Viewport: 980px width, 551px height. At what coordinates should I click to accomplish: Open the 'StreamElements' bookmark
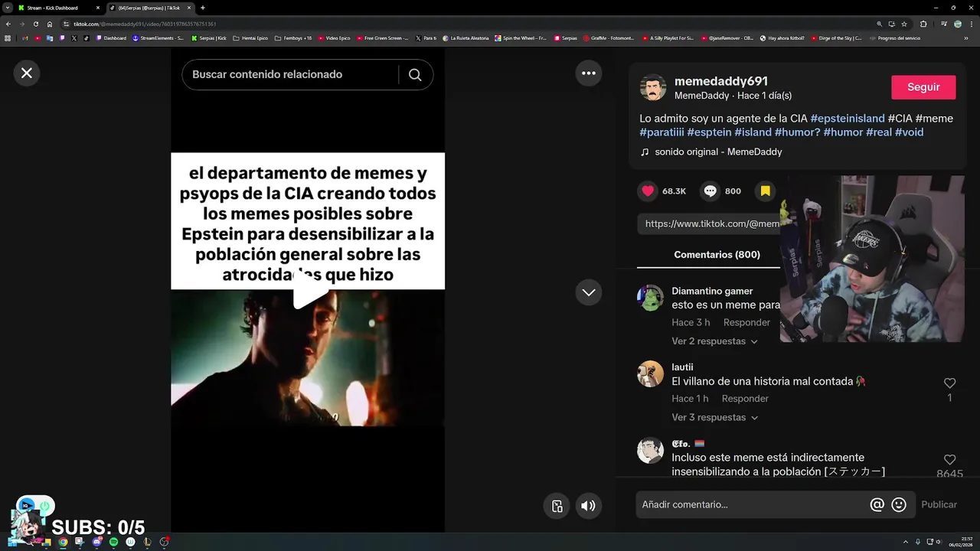coord(158,37)
